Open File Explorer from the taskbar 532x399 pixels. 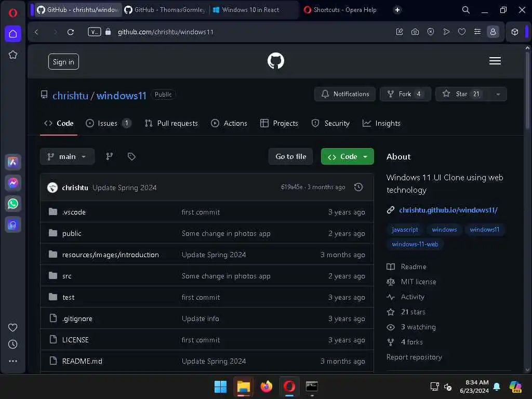point(244,387)
